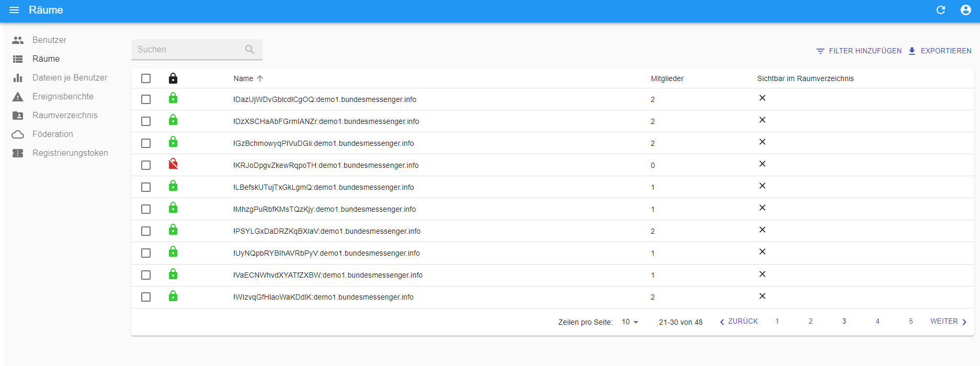Jump to page 1 of results
This screenshot has width=980, height=366.
click(x=777, y=322)
